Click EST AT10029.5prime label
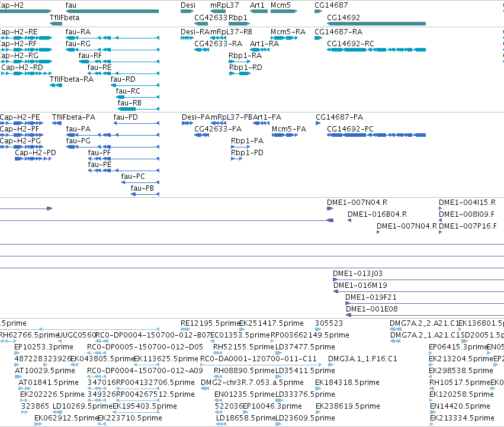Image resolution: width=504 pixels, height=427 pixels. 45,371
